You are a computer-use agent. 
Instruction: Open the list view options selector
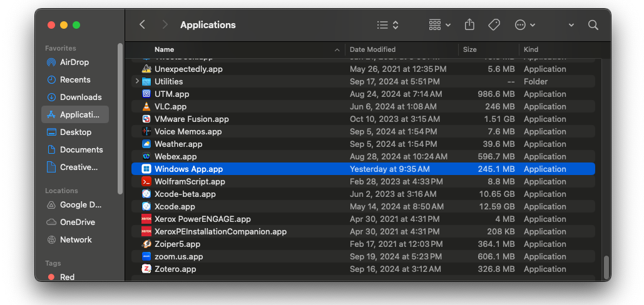point(388,25)
